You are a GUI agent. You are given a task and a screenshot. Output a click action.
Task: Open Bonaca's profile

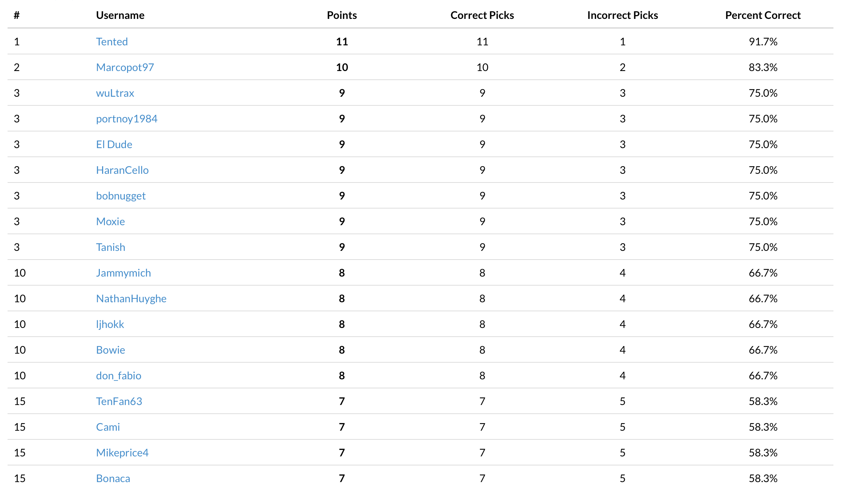pos(113,478)
